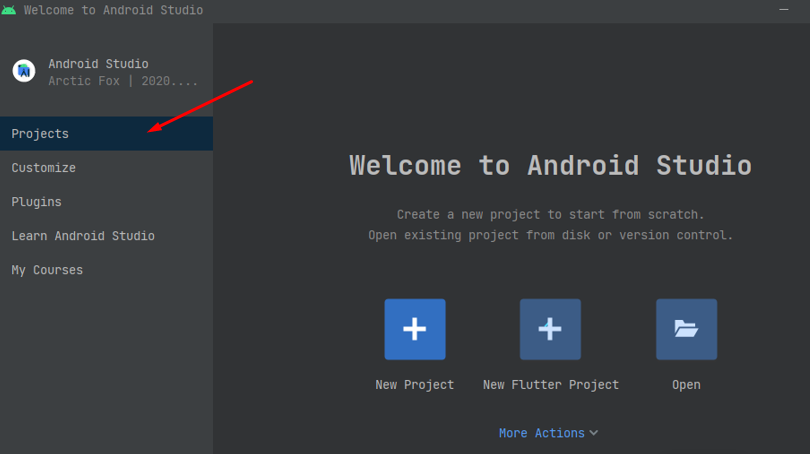Click 'Create a new project' description text
Viewport: 810px width, 454px height.
pyautogui.click(x=551, y=214)
